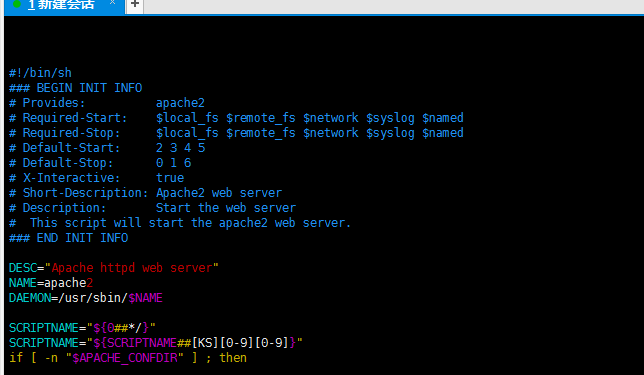Click 'Apache2 web server' short description text
The image size is (644, 375).
(219, 193)
